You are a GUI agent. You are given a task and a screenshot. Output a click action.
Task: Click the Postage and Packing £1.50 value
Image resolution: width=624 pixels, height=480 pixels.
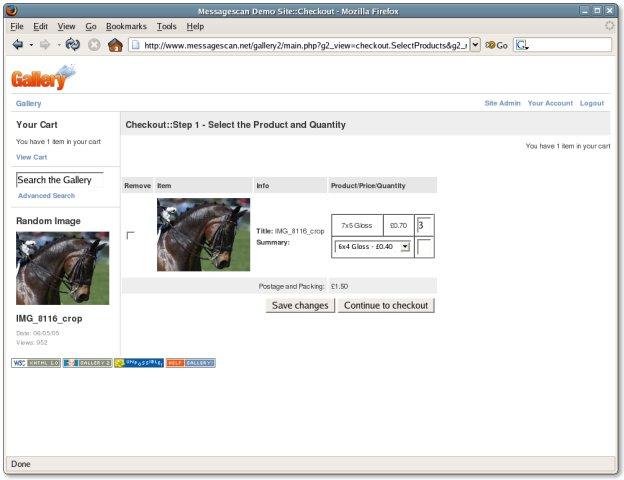pos(339,287)
